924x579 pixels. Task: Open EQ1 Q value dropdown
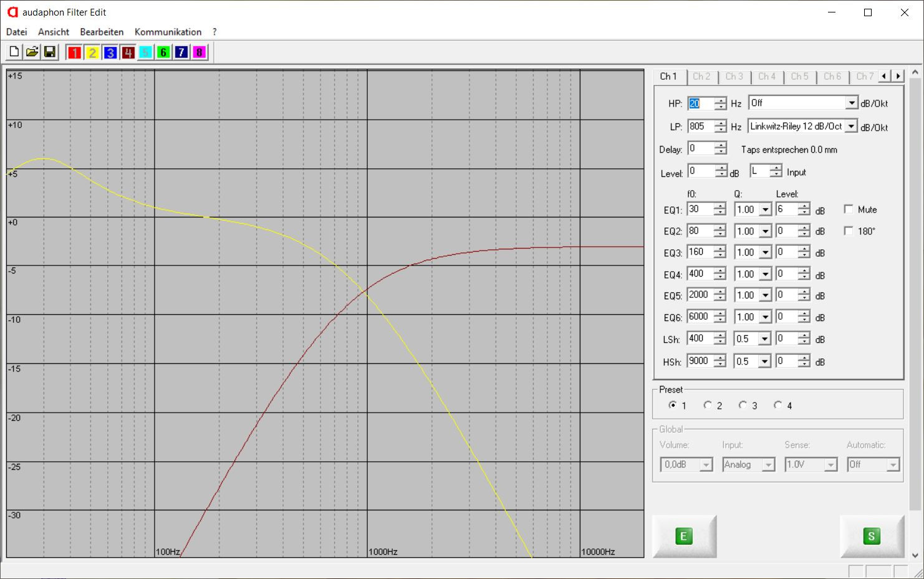point(766,210)
